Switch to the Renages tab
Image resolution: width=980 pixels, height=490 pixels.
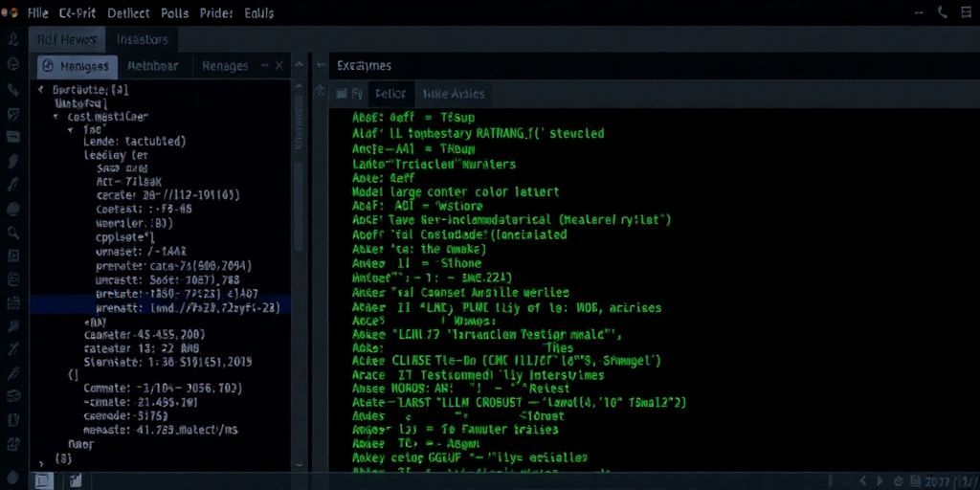click(x=225, y=66)
